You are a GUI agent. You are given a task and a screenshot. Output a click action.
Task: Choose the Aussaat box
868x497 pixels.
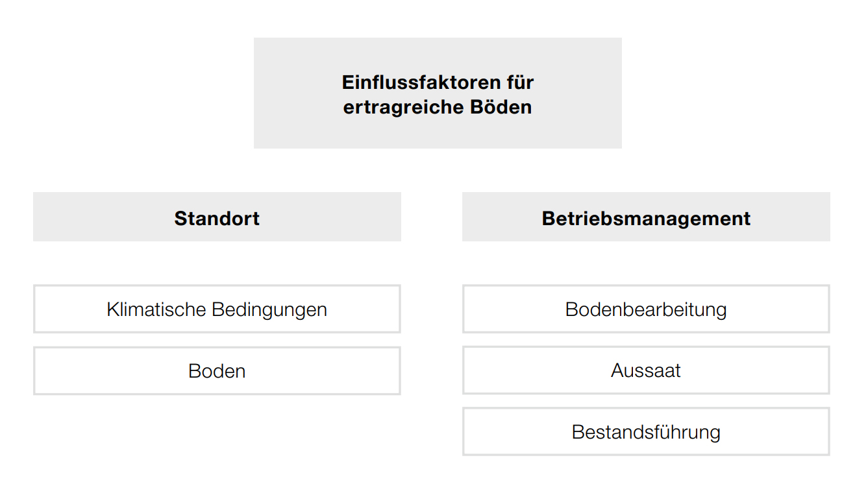pyautogui.click(x=646, y=370)
